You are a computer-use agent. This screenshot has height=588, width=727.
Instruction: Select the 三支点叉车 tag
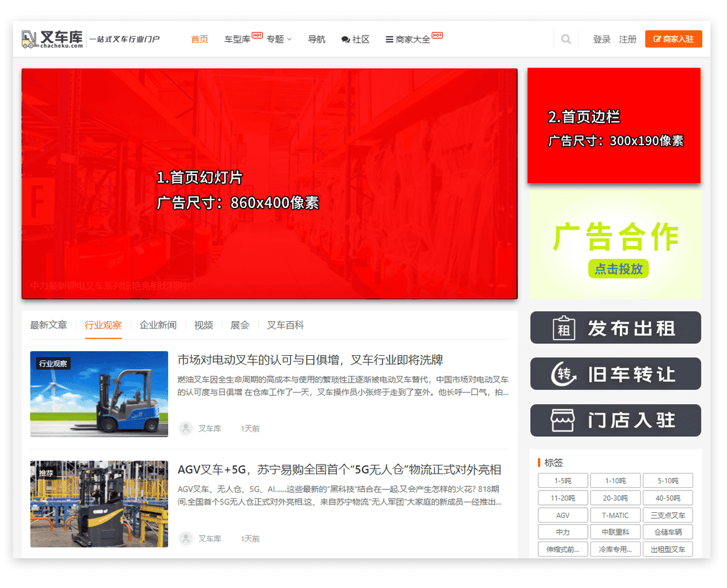668,515
